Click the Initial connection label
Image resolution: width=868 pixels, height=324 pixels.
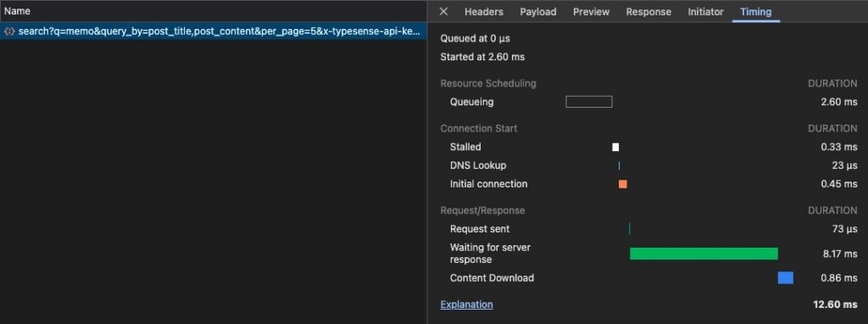click(489, 184)
